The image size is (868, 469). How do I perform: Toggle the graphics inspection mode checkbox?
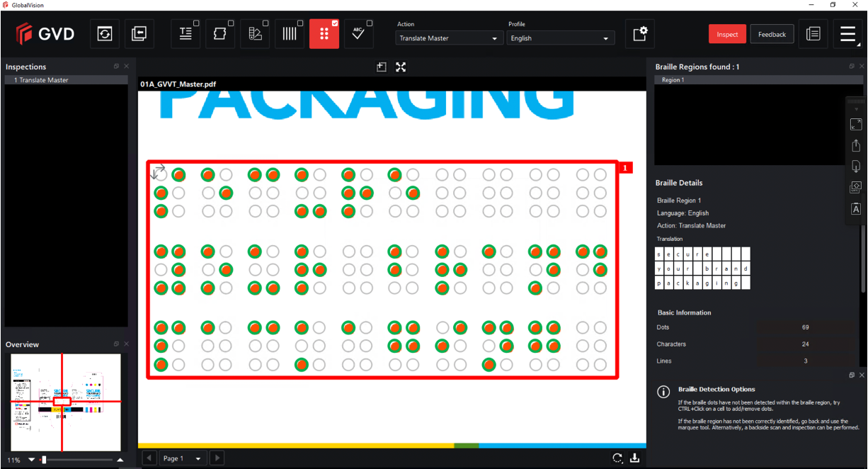231,23
